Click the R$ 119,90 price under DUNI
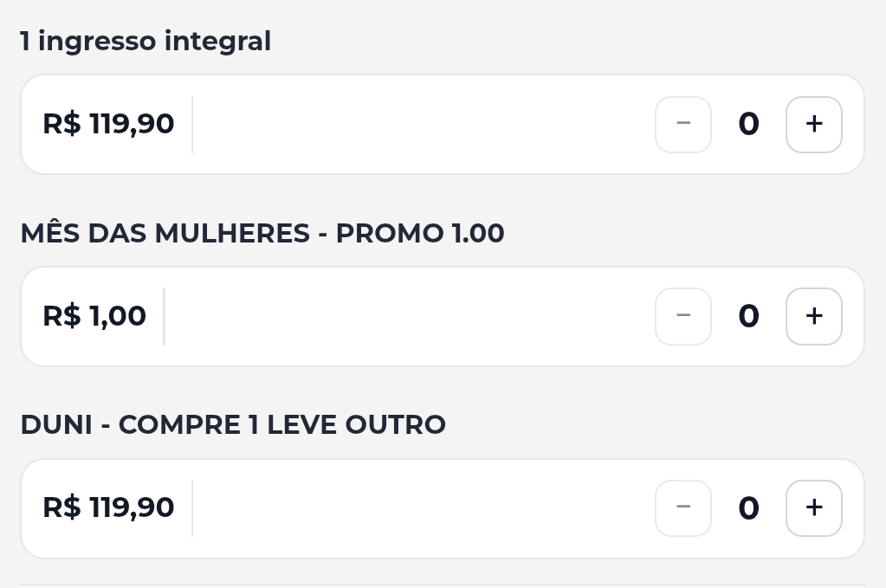The width and height of the screenshot is (886, 588). [x=108, y=508]
